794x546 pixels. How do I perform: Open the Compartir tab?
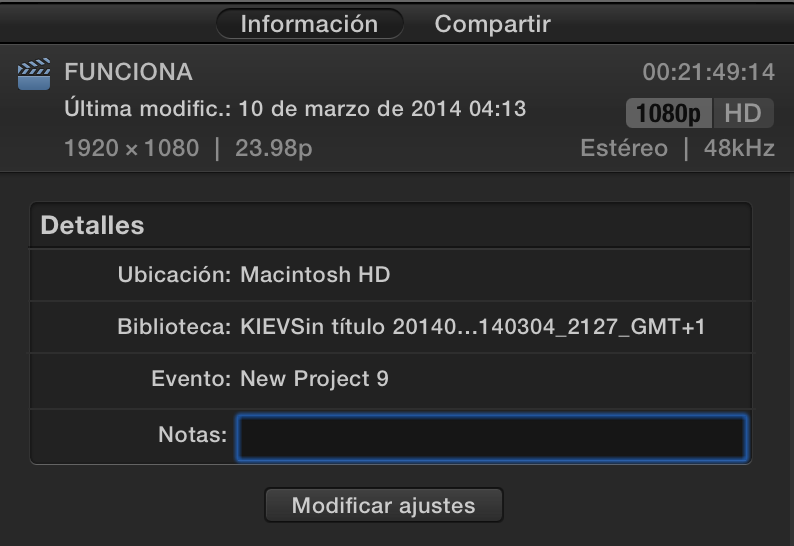[492, 24]
